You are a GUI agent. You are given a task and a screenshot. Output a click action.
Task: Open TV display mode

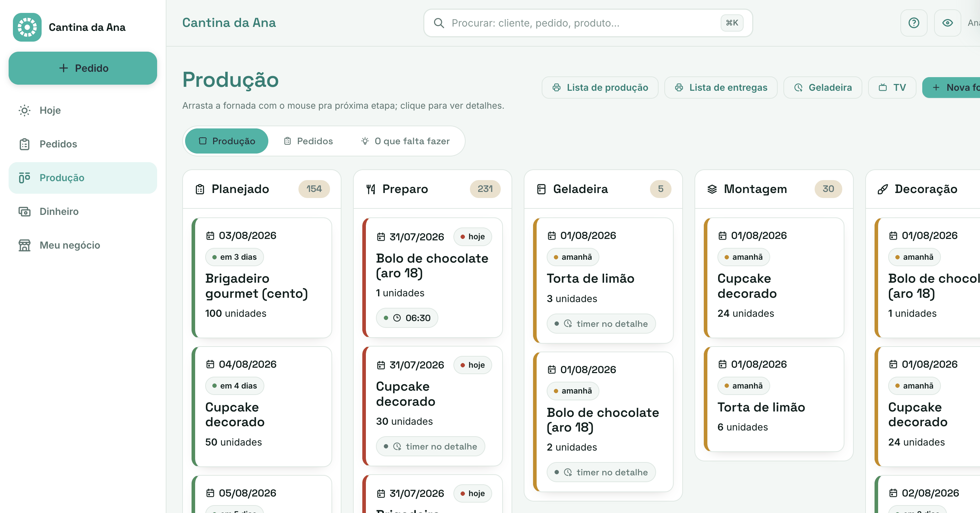tap(892, 88)
